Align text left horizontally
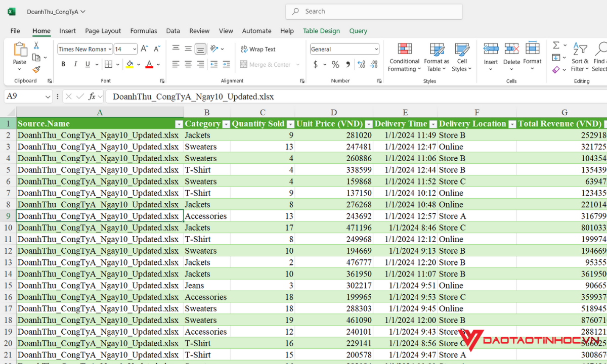This screenshot has width=607, height=364. click(x=176, y=64)
